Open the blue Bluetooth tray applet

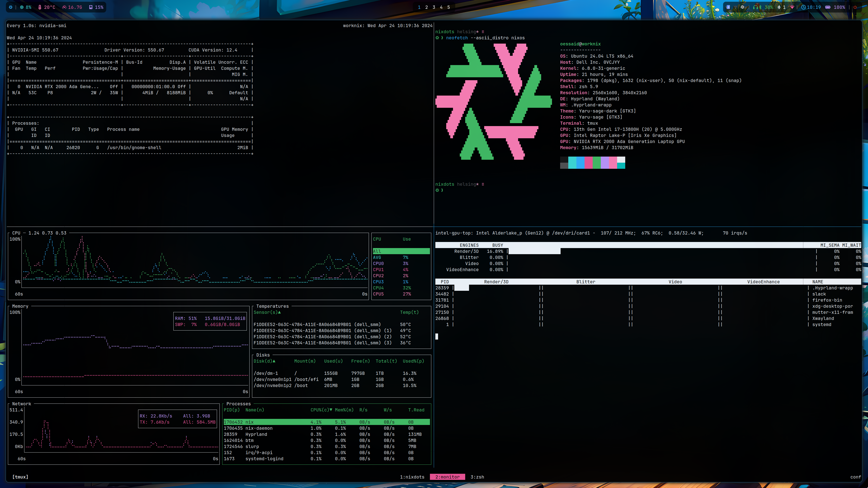click(728, 7)
